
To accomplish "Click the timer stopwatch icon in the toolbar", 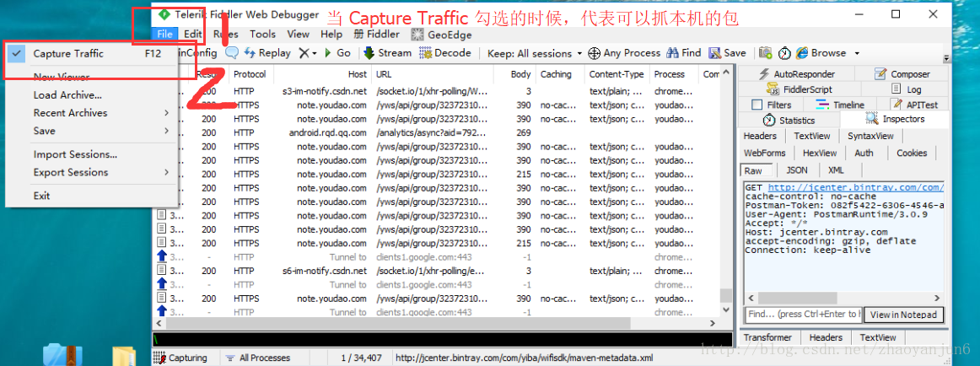I will (784, 53).
